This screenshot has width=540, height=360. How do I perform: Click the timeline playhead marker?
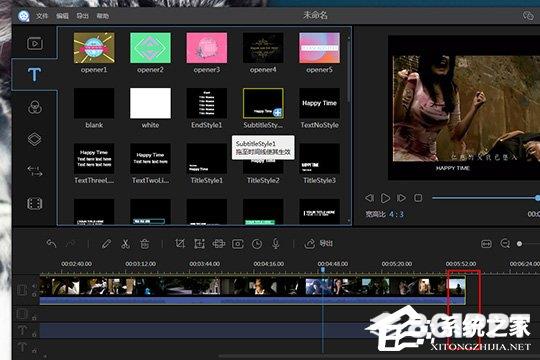click(x=323, y=270)
